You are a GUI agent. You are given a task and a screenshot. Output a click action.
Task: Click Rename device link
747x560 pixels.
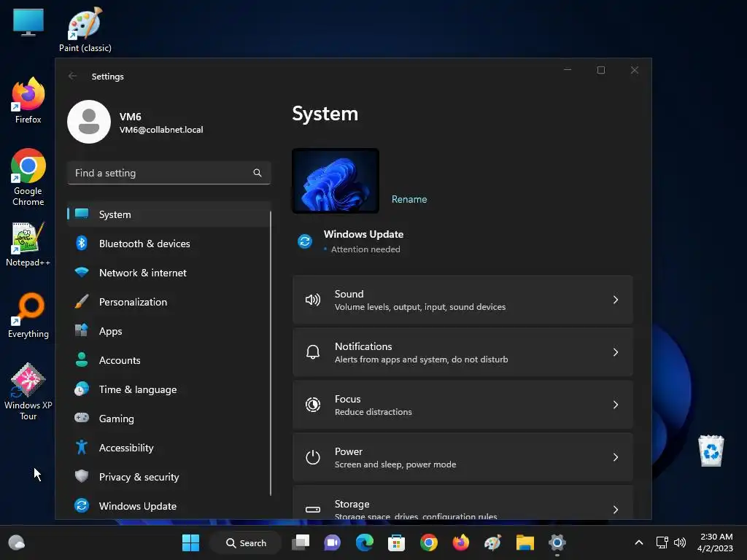[409, 199]
